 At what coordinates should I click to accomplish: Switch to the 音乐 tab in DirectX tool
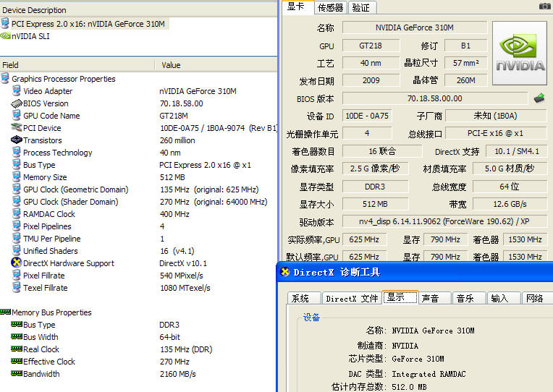(x=469, y=298)
